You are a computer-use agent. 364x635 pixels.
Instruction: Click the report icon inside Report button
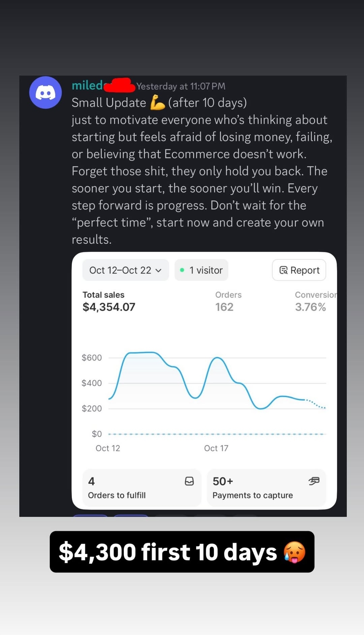coord(283,270)
